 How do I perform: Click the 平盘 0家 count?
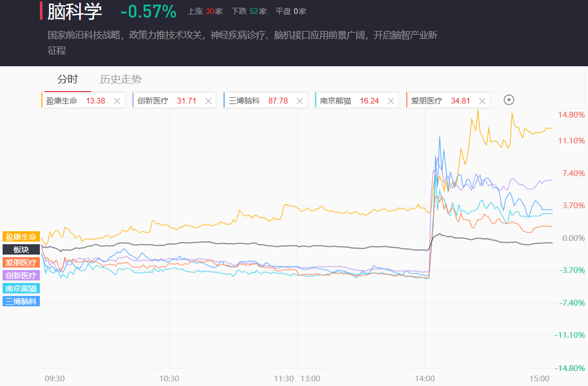pos(291,11)
